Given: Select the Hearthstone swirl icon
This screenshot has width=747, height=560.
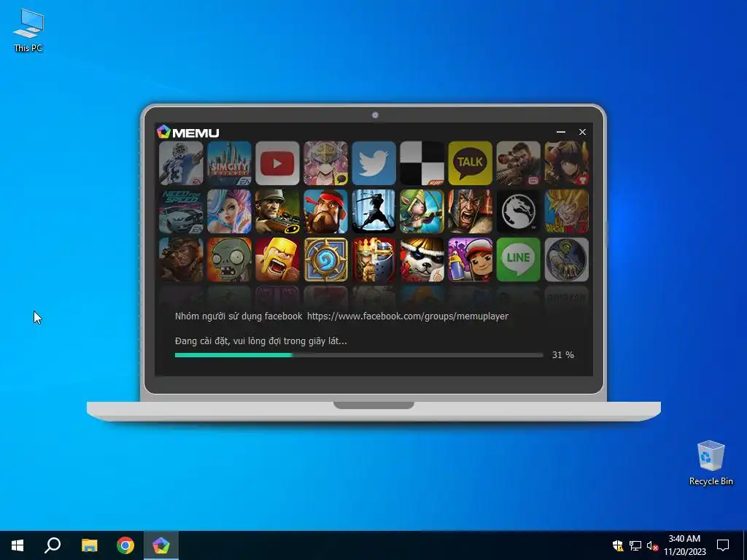Looking at the screenshot, I should click(x=326, y=260).
